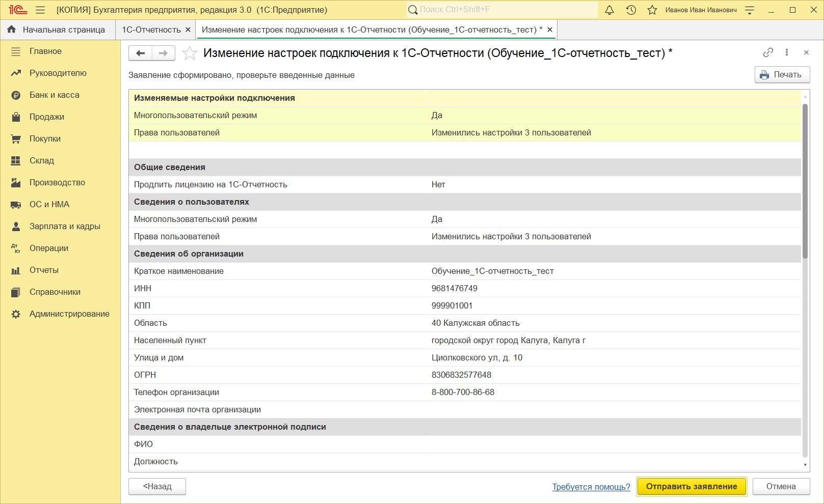
Task: Click the Администрирование gear icon
Action: (16, 314)
